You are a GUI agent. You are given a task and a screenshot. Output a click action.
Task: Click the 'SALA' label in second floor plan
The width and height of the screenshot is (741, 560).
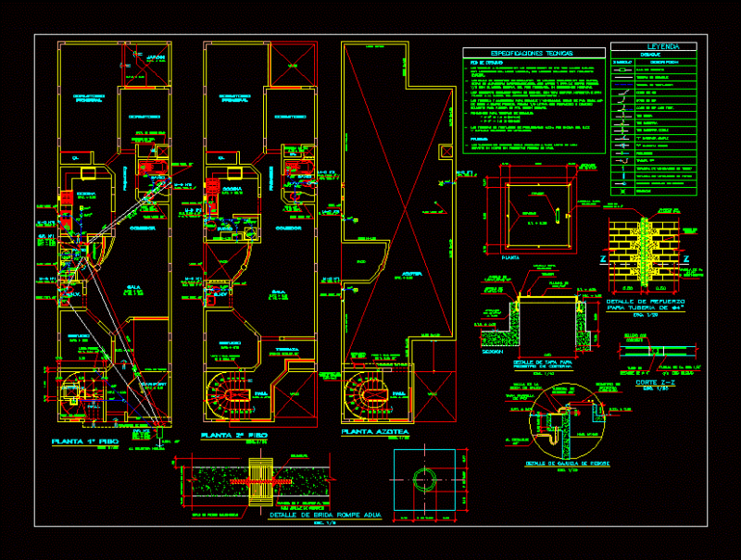279,292
